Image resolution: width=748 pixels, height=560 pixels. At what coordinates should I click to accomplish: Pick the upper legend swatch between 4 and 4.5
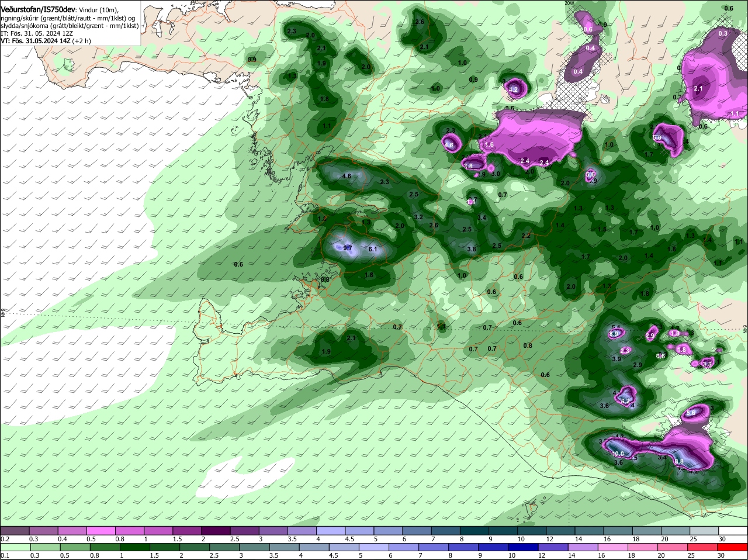pos(330,530)
